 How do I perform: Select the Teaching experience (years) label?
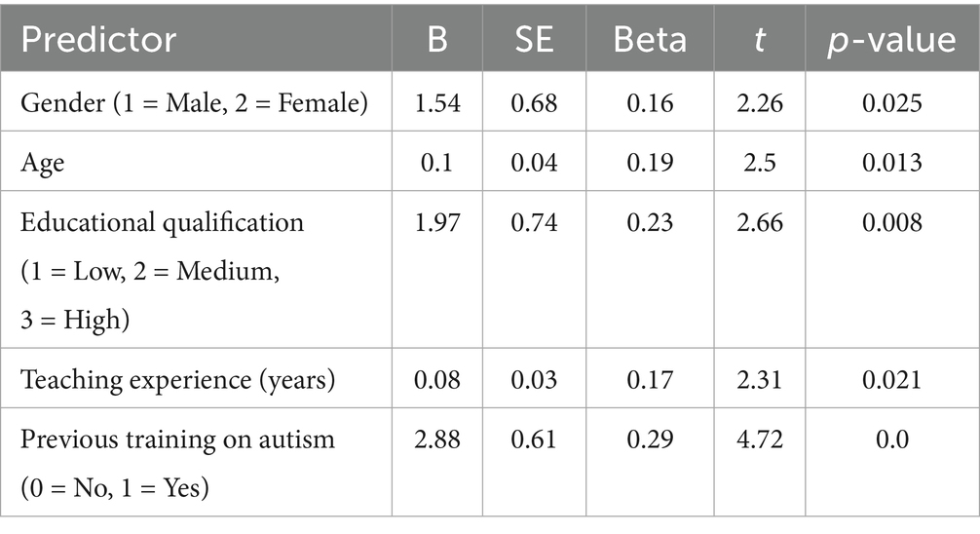click(x=177, y=380)
